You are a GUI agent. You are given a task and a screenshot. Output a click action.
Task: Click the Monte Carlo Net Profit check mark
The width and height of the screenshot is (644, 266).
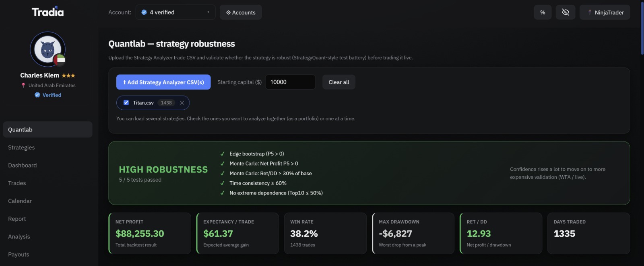(x=222, y=164)
